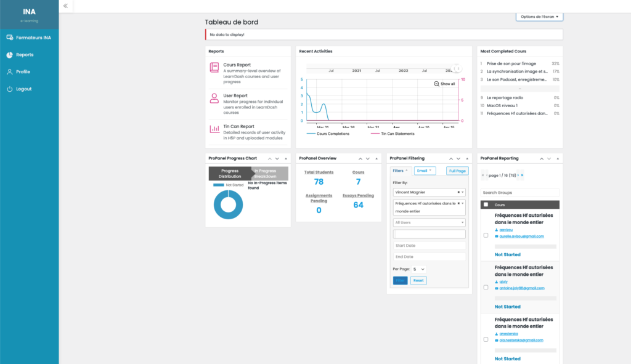The image size is (631, 364).
Task: Open Reports in the left sidebar
Action: coord(25,55)
